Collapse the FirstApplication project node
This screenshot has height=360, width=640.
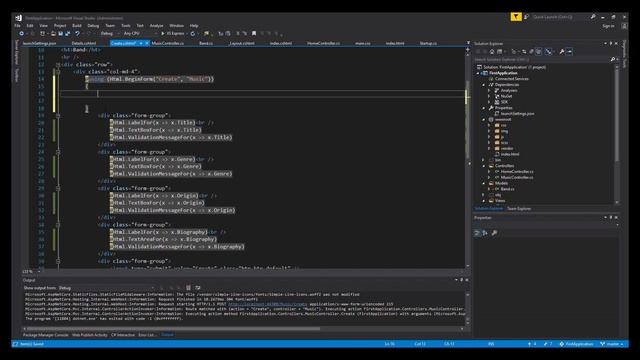coord(478,73)
